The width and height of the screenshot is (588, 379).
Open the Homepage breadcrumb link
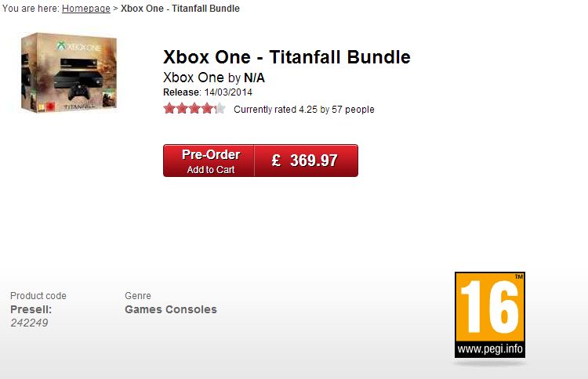click(x=85, y=9)
